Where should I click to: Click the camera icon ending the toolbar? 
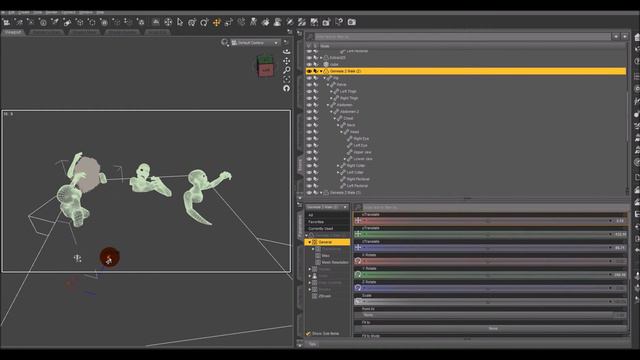351,22
